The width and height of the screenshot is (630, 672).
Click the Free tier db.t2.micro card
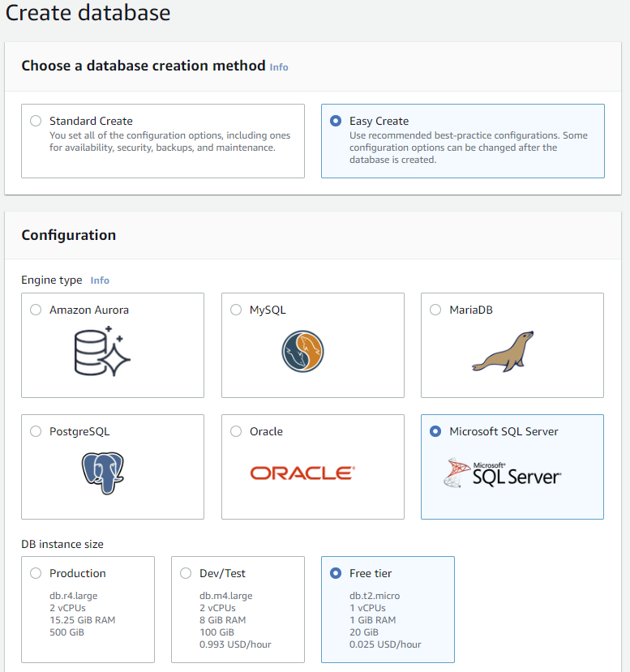[x=388, y=610]
